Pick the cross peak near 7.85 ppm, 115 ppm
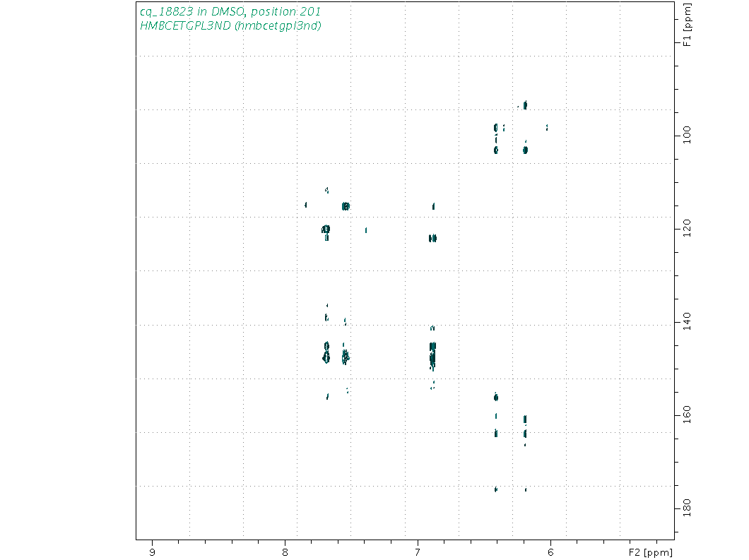 point(306,205)
